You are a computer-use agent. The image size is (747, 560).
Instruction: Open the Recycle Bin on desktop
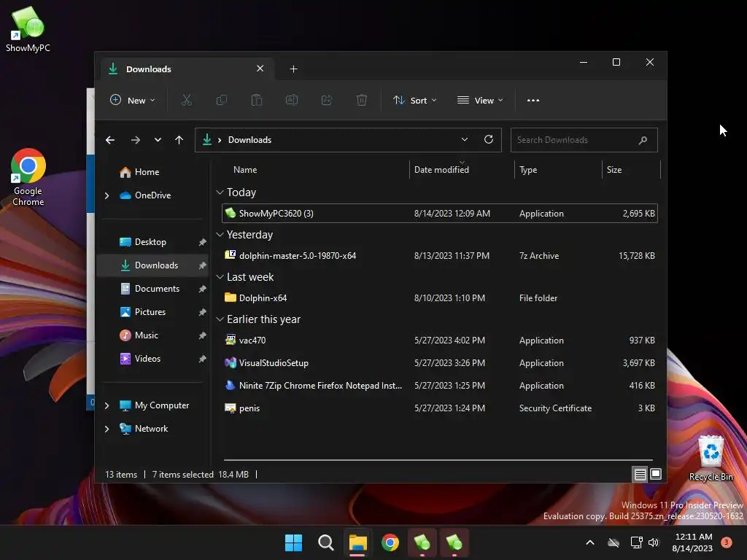click(x=711, y=458)
